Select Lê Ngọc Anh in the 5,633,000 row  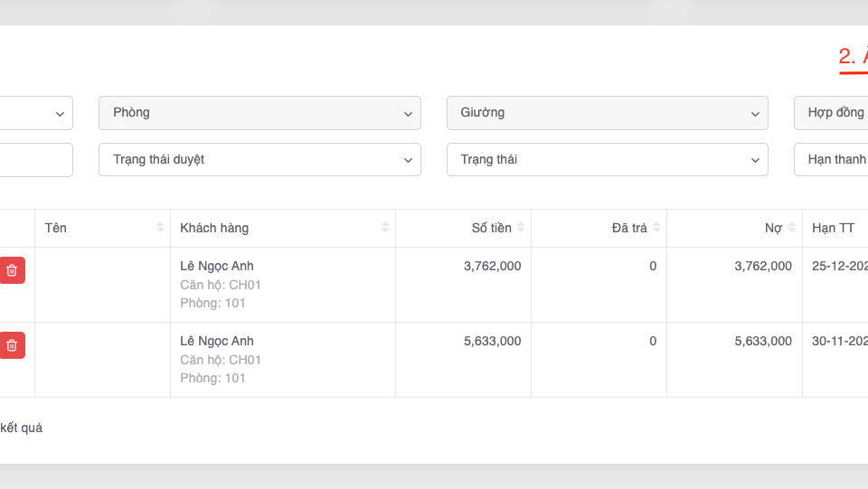click(x=217, y=341)
